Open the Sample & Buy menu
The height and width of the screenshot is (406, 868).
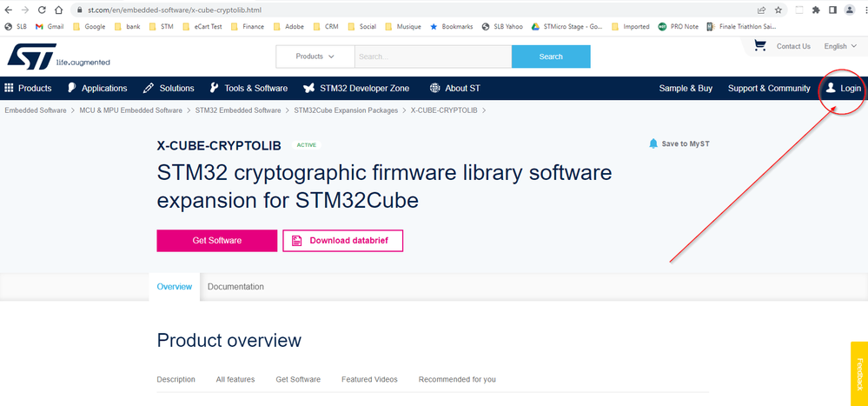686,88
